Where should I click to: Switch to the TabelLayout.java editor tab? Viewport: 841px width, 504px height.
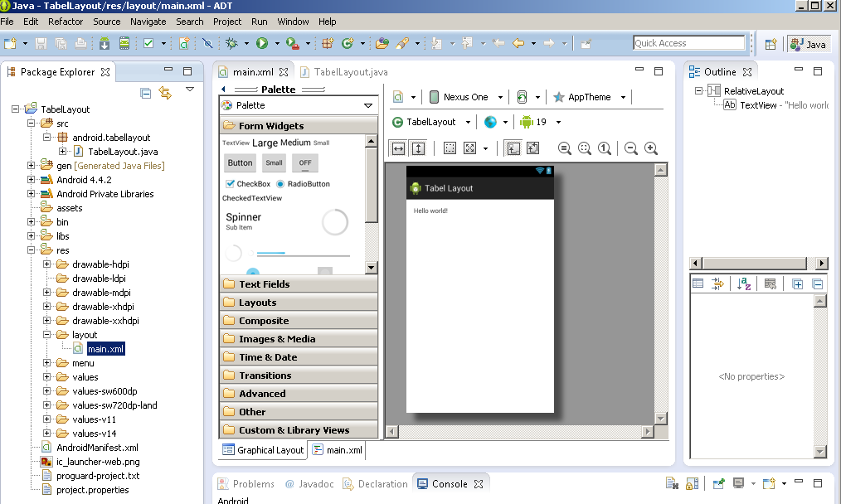[x=344, y=72]
